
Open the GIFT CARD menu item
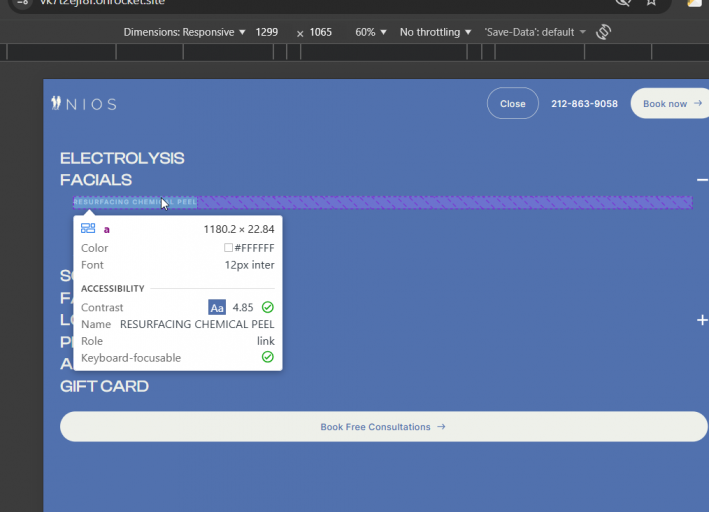[x=104, y=386]
